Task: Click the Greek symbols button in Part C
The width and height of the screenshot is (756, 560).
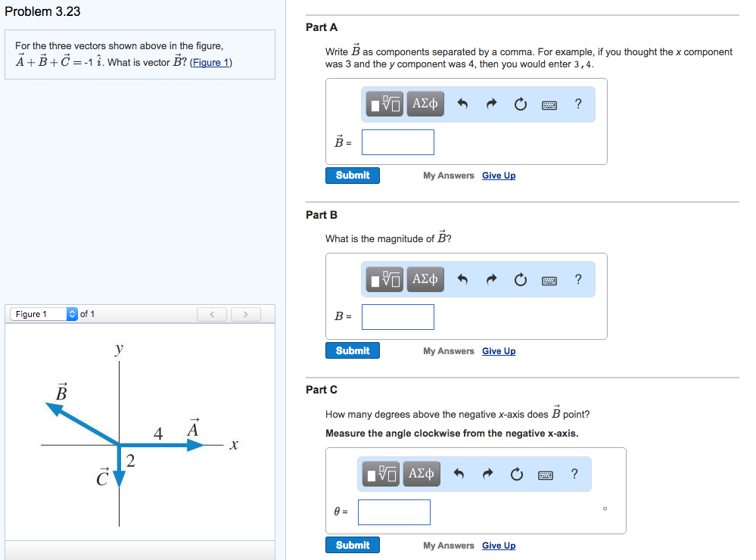Action: tap(422, 474)
